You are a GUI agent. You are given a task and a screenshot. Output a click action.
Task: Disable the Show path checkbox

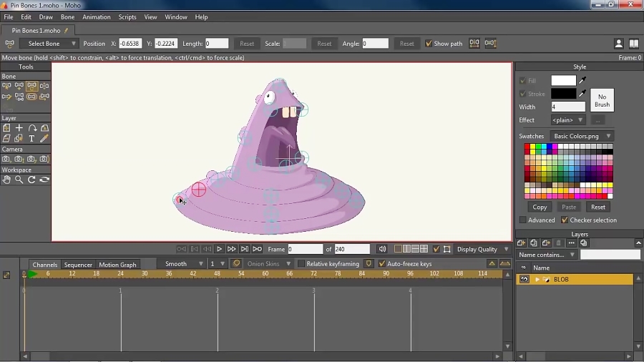click(x=429, y=44)
